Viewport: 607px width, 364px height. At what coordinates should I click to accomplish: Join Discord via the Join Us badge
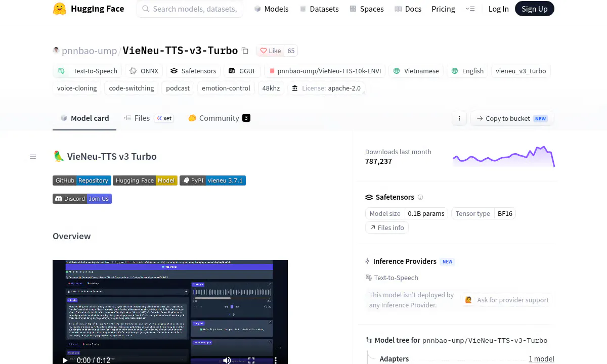tap(82, 199)
